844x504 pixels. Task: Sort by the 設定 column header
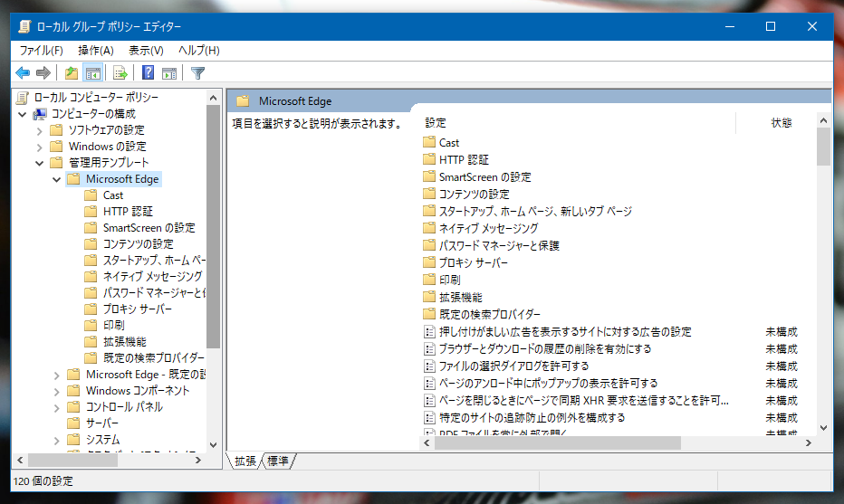[578, 123]
